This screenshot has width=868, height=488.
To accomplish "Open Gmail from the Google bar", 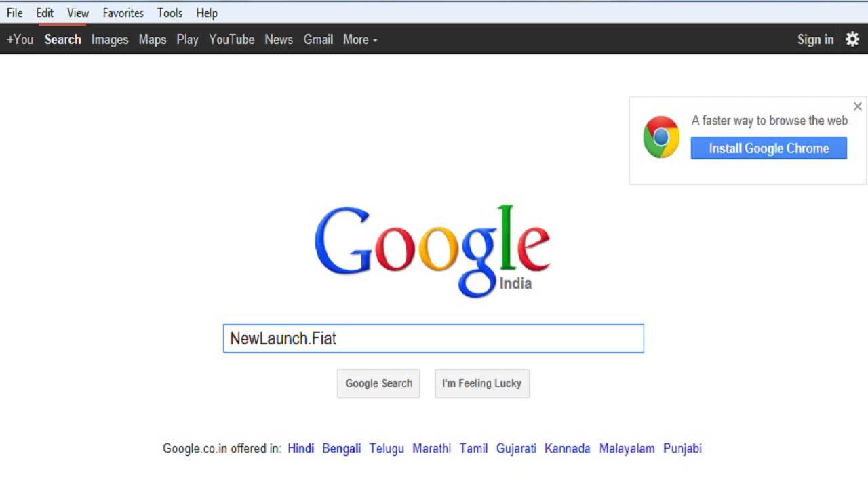I will (318, 39).
